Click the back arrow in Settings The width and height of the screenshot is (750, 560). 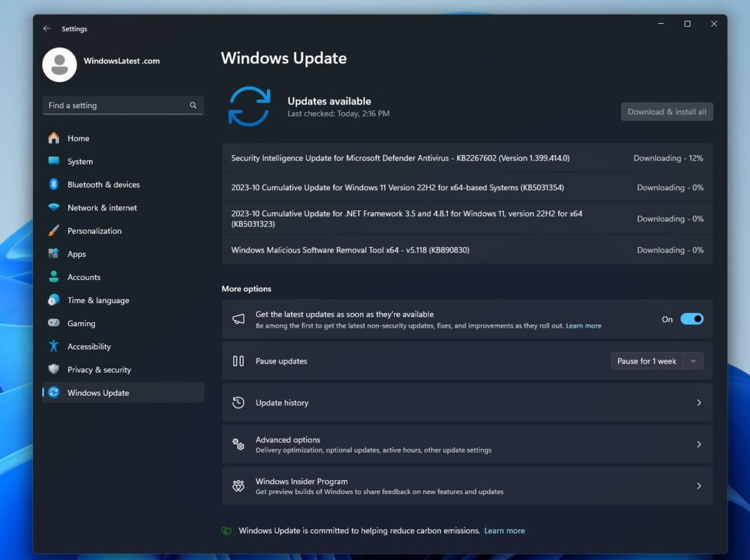(46, 29)
